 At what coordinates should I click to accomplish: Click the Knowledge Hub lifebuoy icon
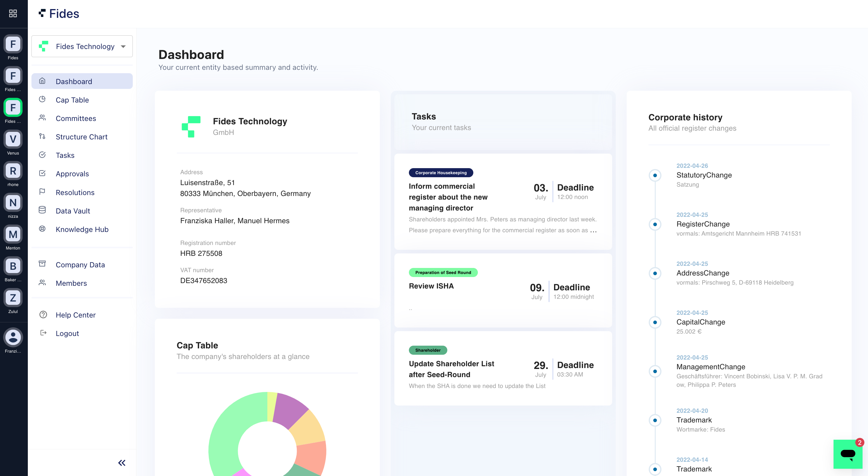click(42, 229)
